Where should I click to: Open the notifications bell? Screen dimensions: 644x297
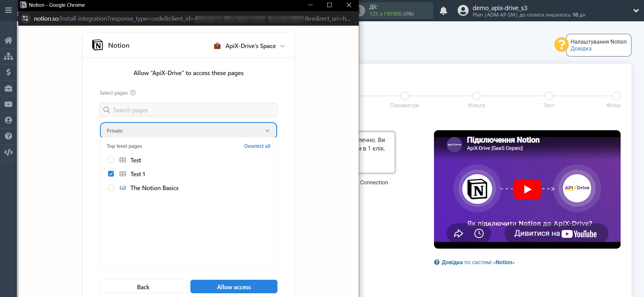click(x=443, y=11)
